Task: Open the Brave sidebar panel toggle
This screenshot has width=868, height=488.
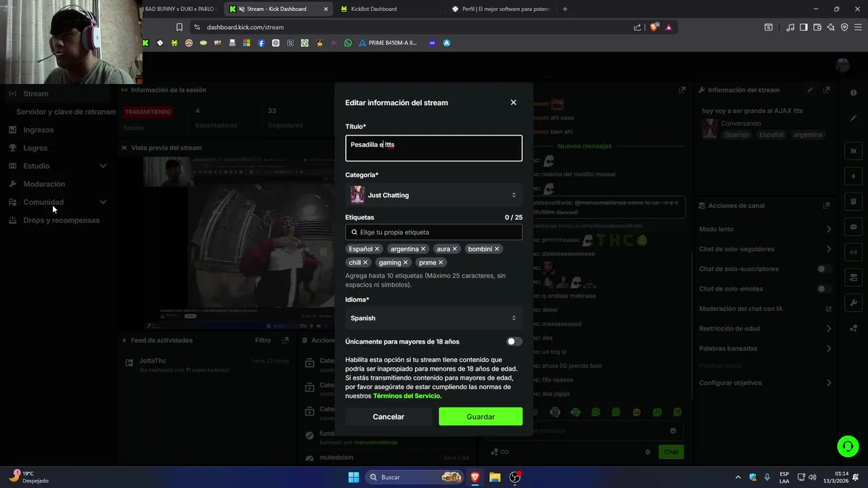Action: 804,27
